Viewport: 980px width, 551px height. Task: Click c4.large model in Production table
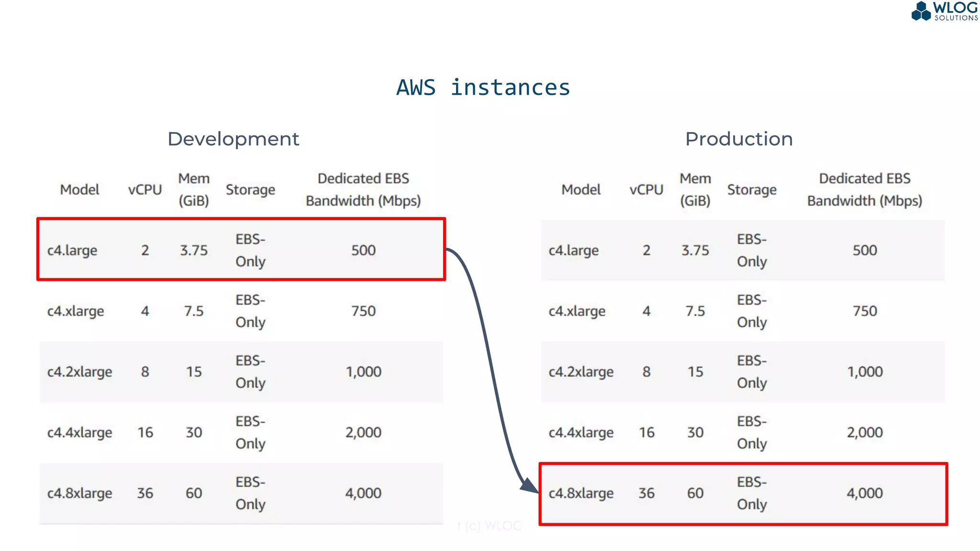tap(573, 251)
